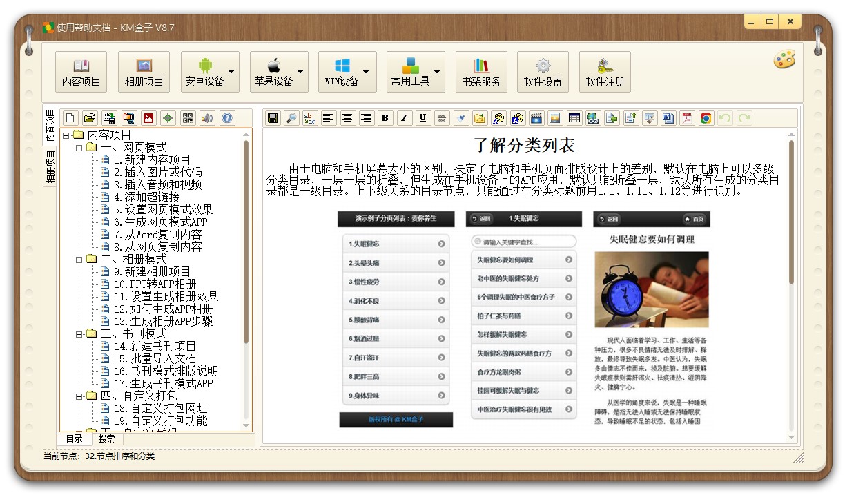Click the blue help question mark icon
The width and height of the screenshot is (845, 504).
coord(227,118)
